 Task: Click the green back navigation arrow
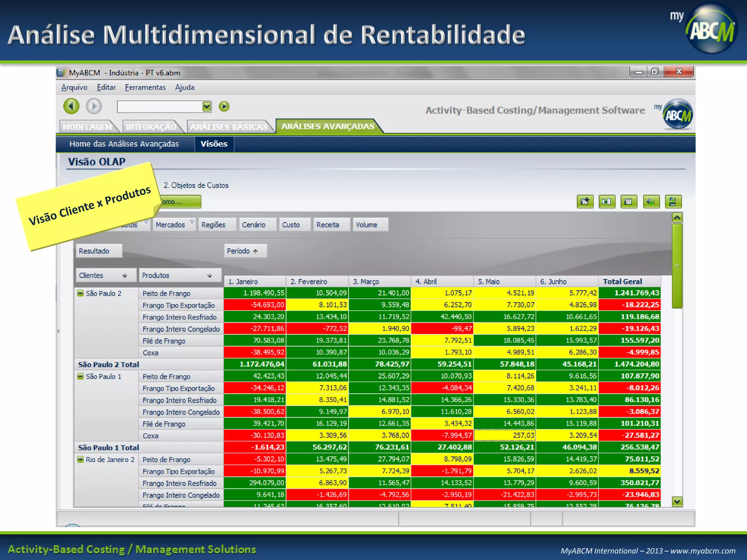(71, 106)
